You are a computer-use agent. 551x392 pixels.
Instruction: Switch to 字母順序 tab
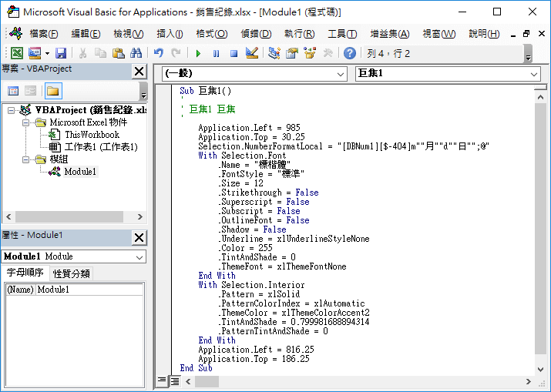(x=25, y=273)
